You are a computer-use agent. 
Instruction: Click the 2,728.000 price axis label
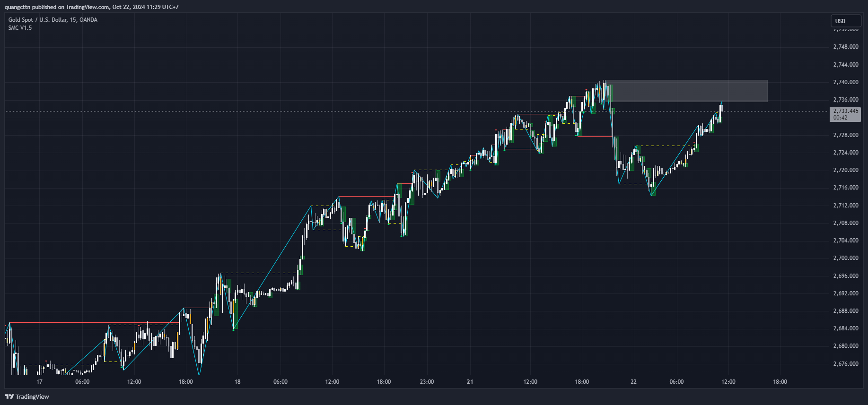pos(846,135)
